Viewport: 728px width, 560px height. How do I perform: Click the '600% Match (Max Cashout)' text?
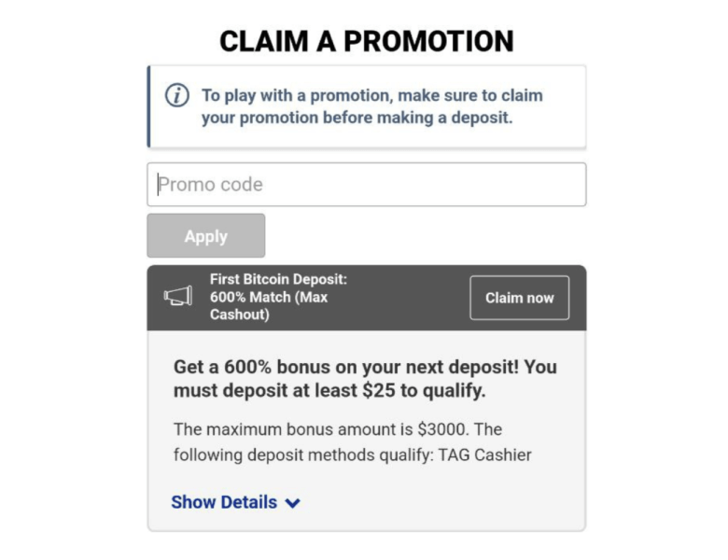tap(268, 306)
